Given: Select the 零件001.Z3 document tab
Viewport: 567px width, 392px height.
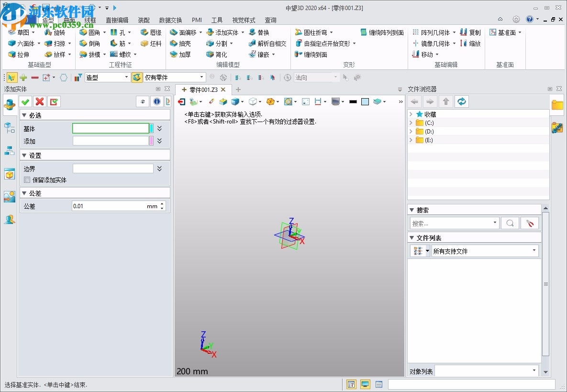Looking at the screenshot, I should (203, 90).
